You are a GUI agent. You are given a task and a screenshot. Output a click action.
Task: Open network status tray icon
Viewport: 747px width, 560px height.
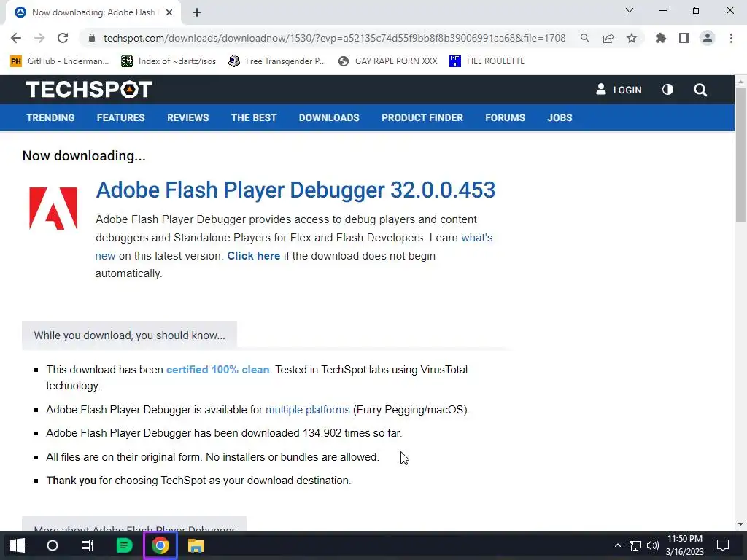click(x=635, y=545)
